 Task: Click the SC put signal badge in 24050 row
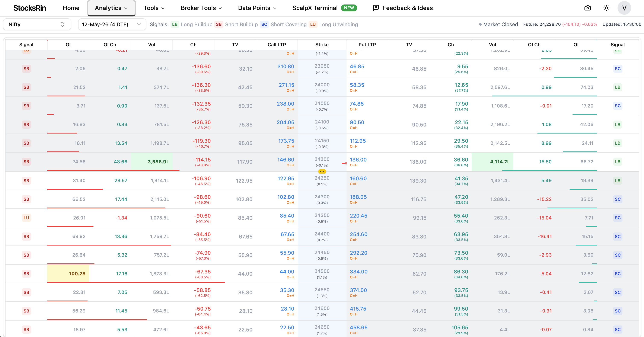[x=618, y=106]
